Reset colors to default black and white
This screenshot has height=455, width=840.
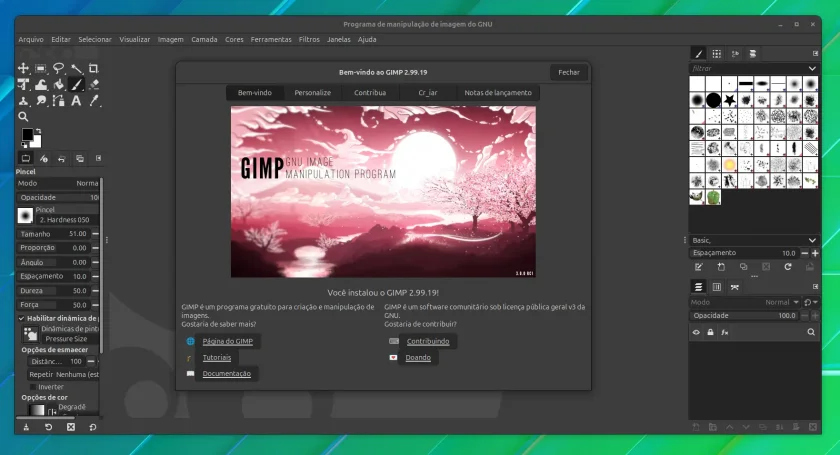point(24,144)
